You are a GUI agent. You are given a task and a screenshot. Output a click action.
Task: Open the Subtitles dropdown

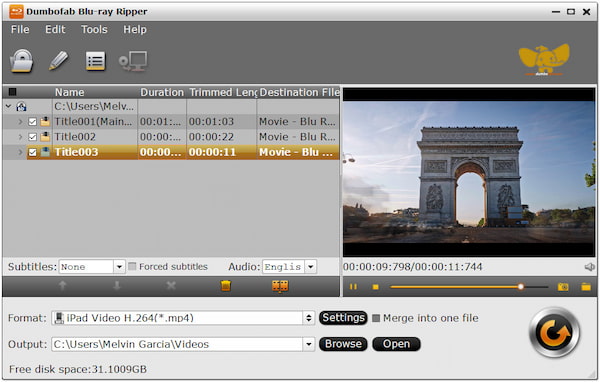click(119, 267)
